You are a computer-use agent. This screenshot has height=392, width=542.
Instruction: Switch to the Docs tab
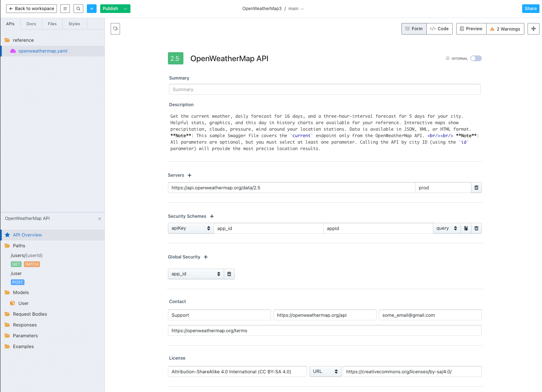pos(31,24)
